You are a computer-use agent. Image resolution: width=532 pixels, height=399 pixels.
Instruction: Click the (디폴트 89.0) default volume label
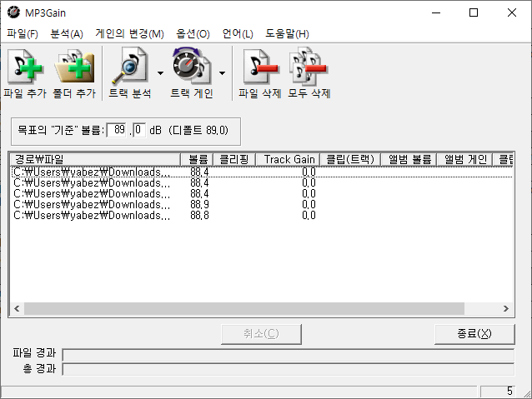coord(198,130)
